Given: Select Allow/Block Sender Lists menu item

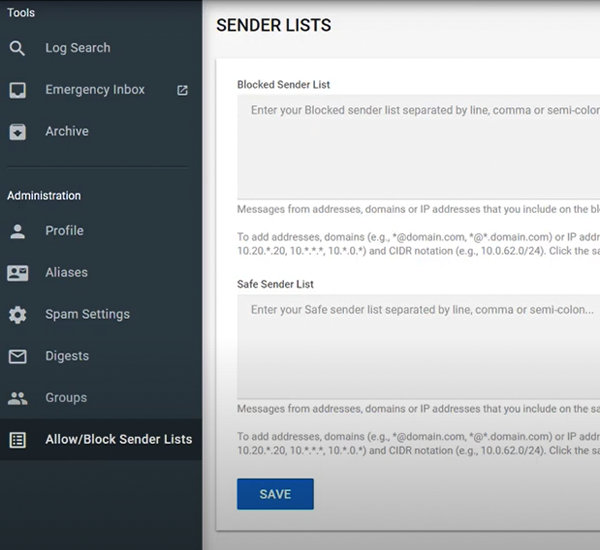Looking at the screenshot, I should coord(101,439).
